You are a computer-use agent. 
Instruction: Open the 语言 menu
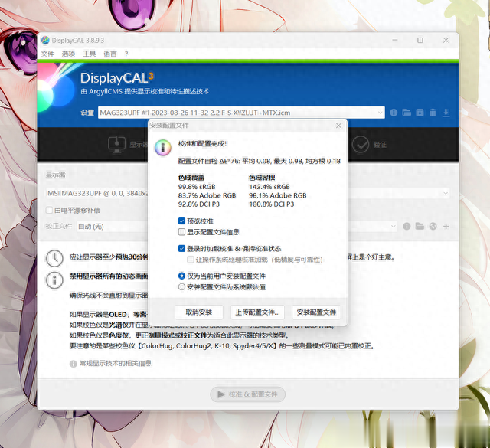110,54
